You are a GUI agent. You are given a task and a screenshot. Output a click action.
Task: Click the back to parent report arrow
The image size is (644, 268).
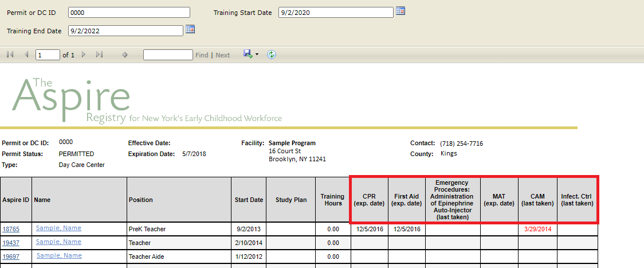click(125, 55)
